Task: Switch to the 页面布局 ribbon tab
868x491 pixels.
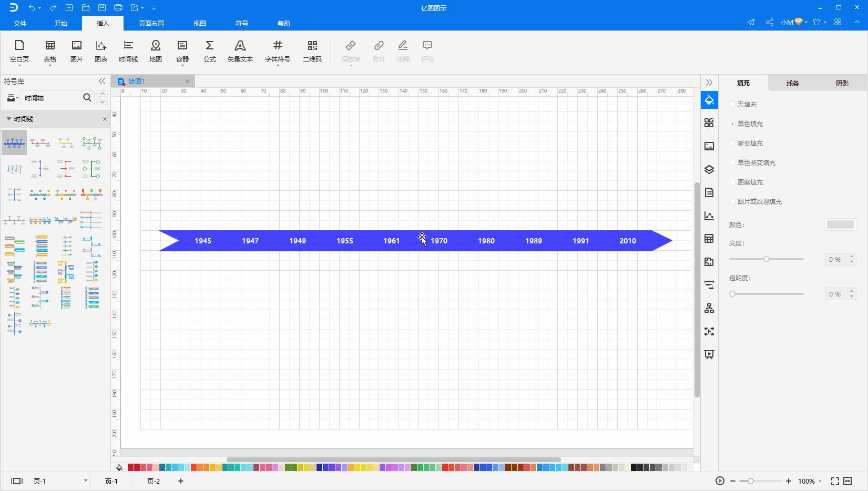Action: coord(151,23)
